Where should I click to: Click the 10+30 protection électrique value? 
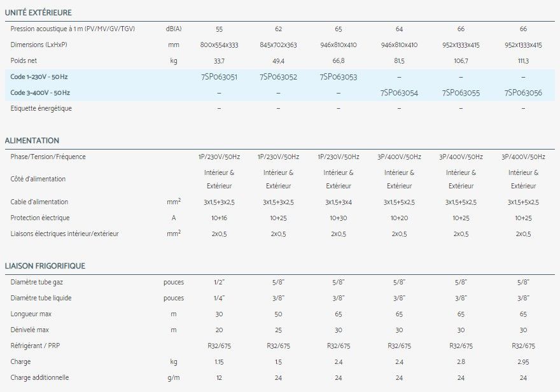[x=338, y=218]
